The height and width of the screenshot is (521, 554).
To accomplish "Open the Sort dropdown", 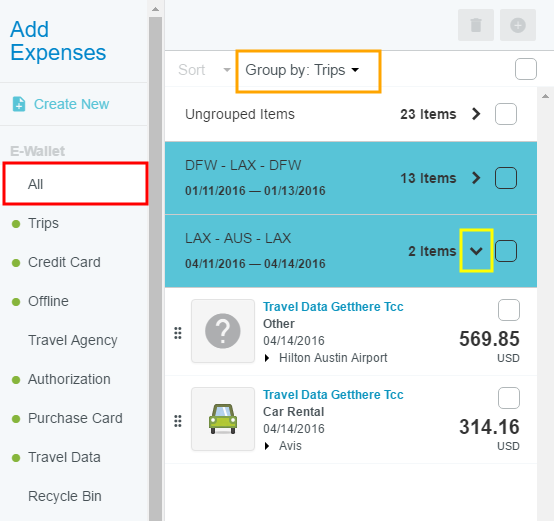I will [204, 70].
